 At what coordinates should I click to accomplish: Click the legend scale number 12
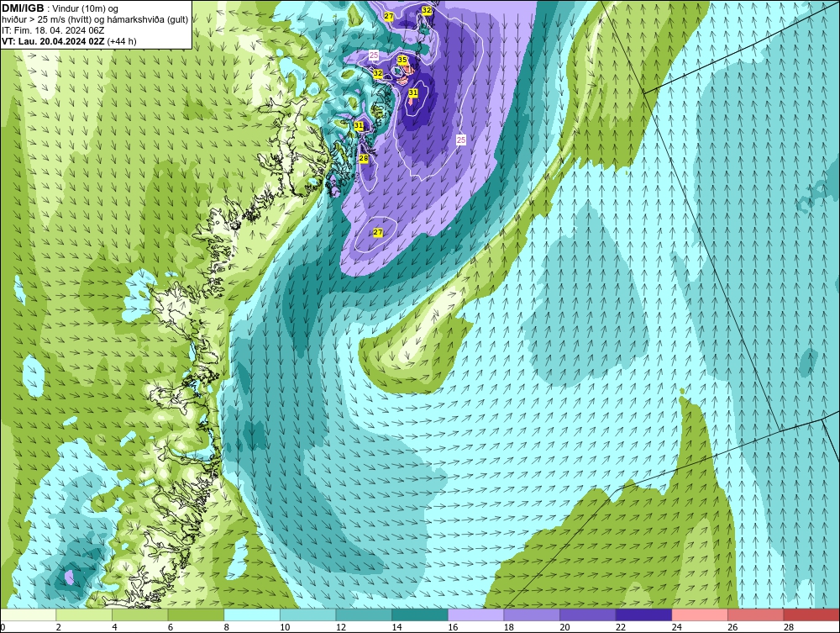(341, 627)
